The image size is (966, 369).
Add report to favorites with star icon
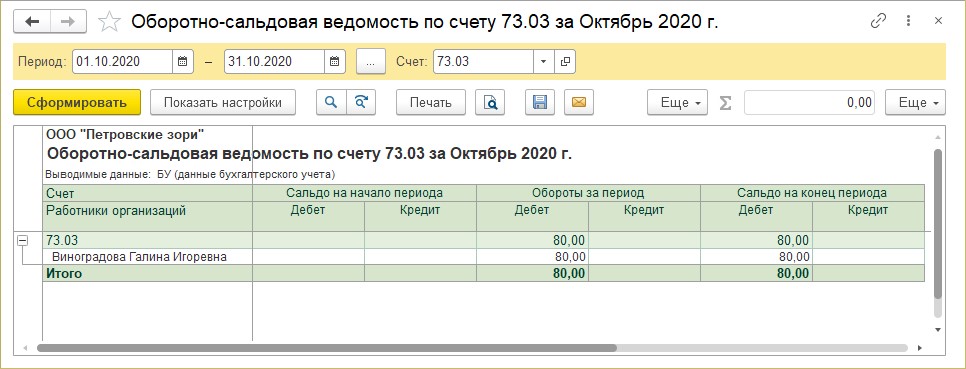click(110, 22)
